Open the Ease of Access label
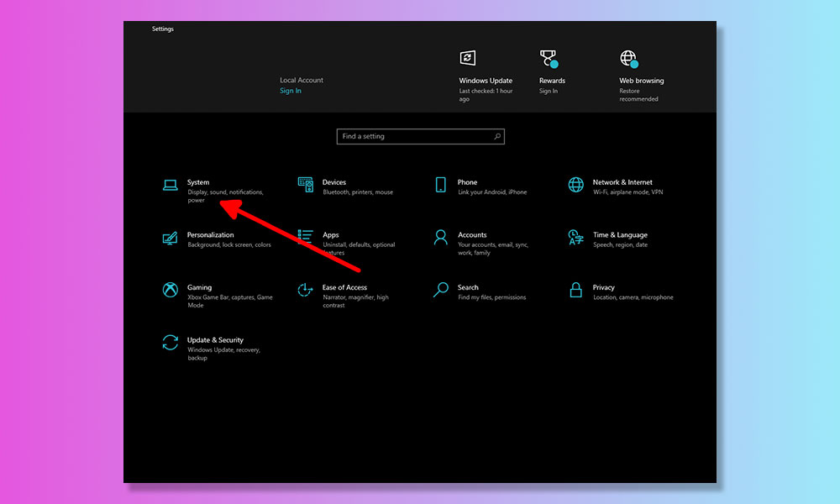Screen dimensions: 840x504 [344, 287]
